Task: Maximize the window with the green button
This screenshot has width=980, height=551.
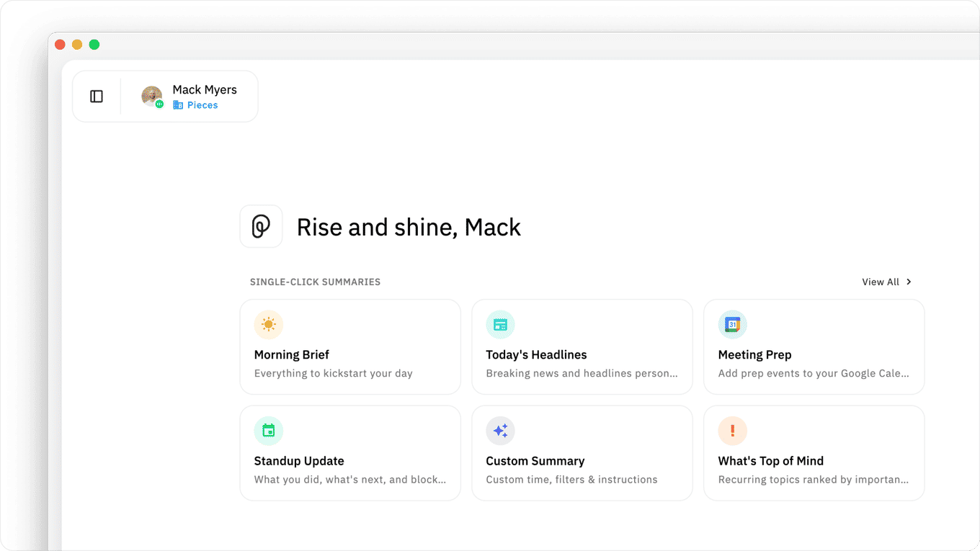Action: (x=94, y=45)
